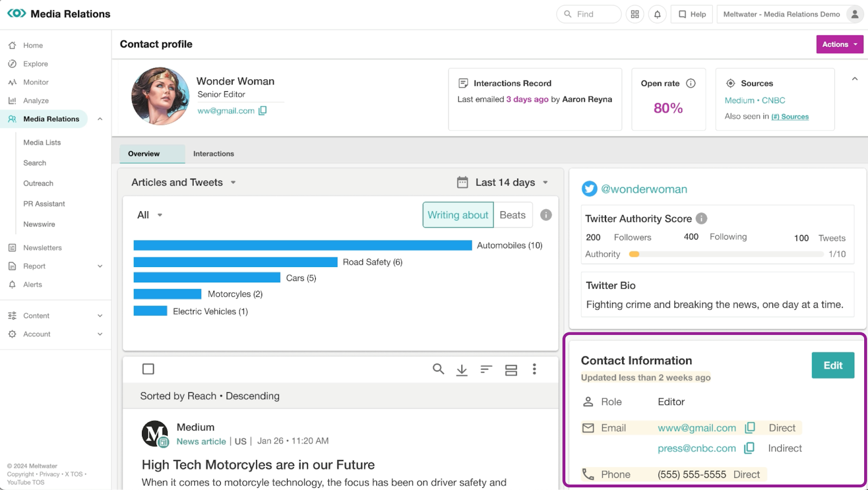Open the Last 14 days date dropdown
The image size is (868, 490).
[512, 182]
